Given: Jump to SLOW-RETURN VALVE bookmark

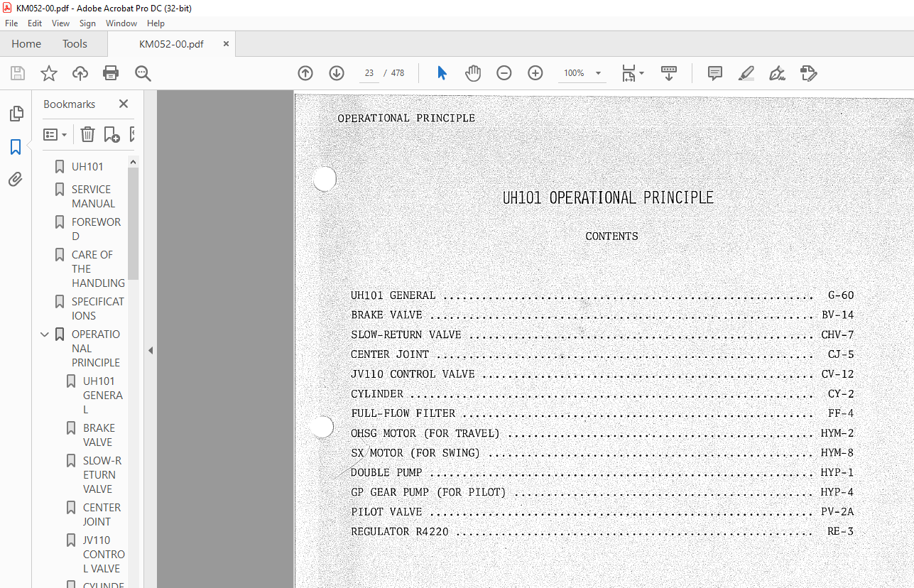Looking at the screenshot, I should click(102, 475).
